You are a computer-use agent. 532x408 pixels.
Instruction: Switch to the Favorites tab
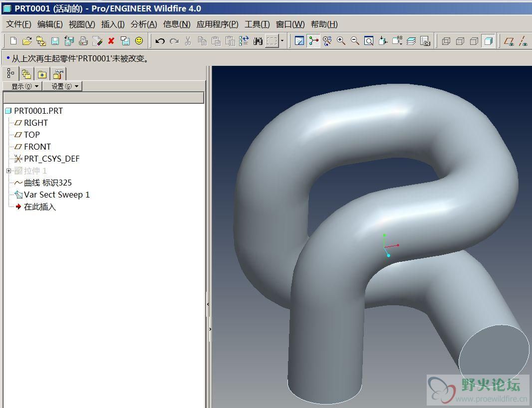42,74
